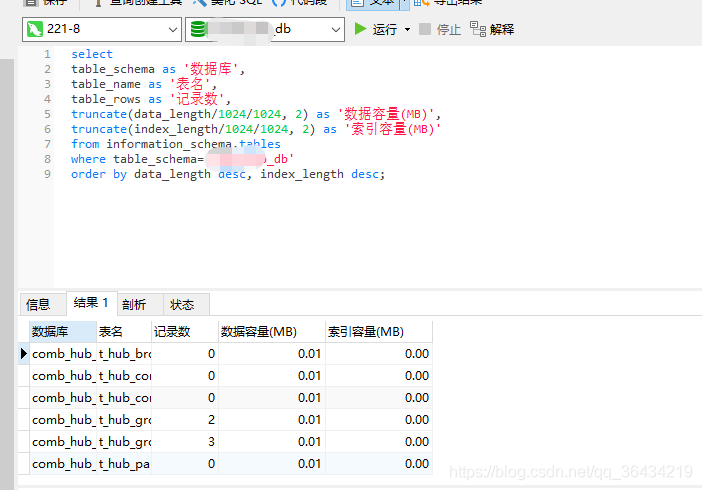Click 'information_schema' on line 7
702x490 pixels.
coord(169,144)
